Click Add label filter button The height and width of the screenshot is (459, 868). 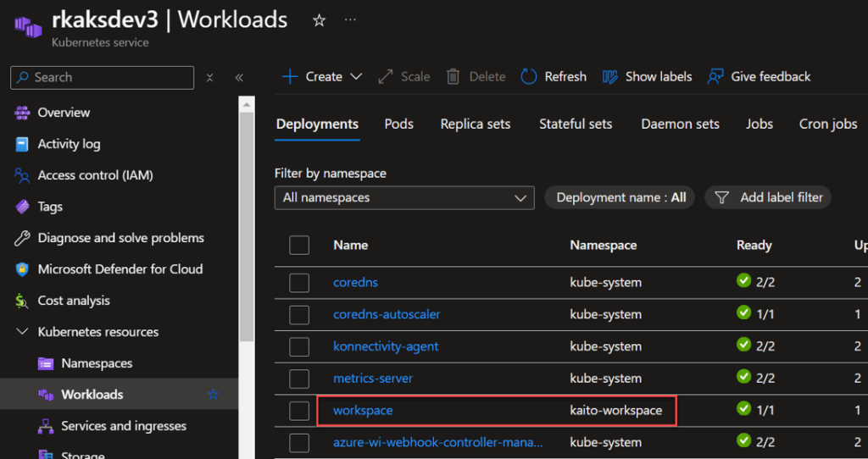click(x=769, y=197)
